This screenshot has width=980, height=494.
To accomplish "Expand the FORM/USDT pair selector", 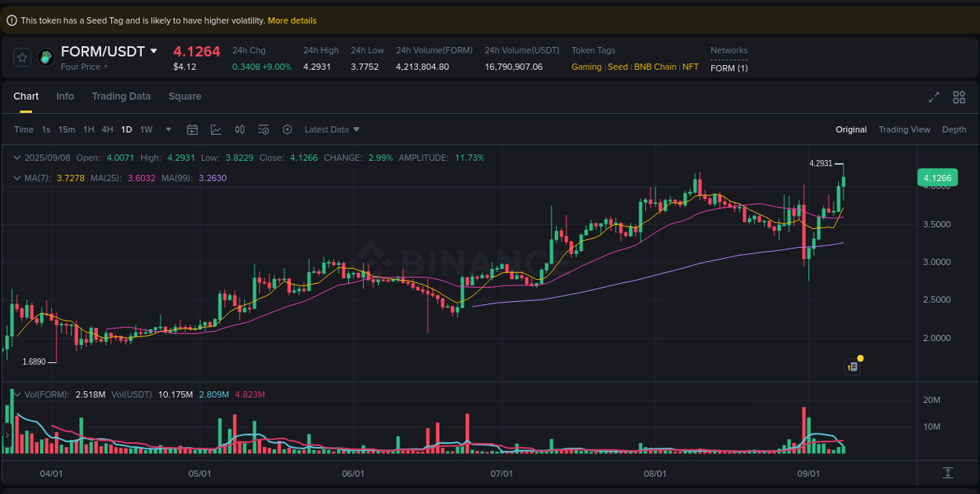I will [x=154, y=50].
